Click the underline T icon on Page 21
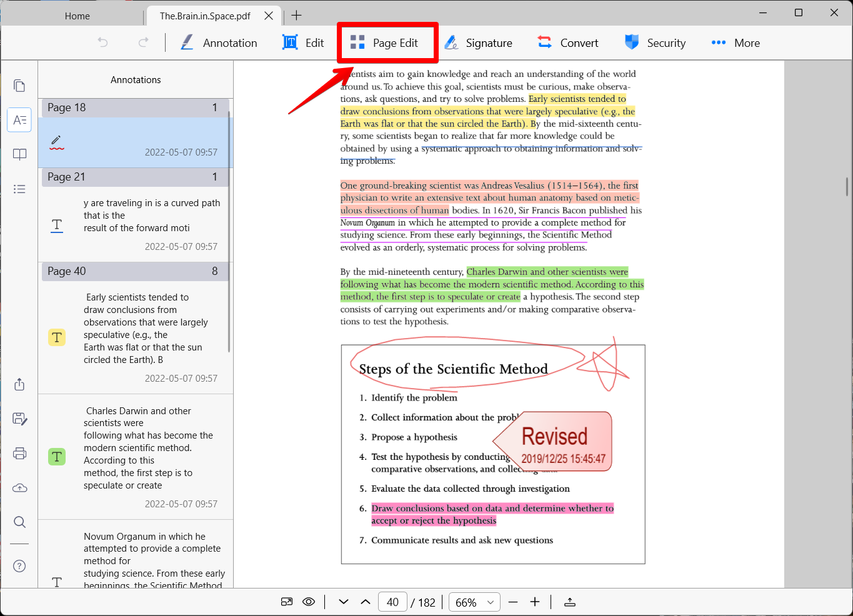 coord(57,225)
